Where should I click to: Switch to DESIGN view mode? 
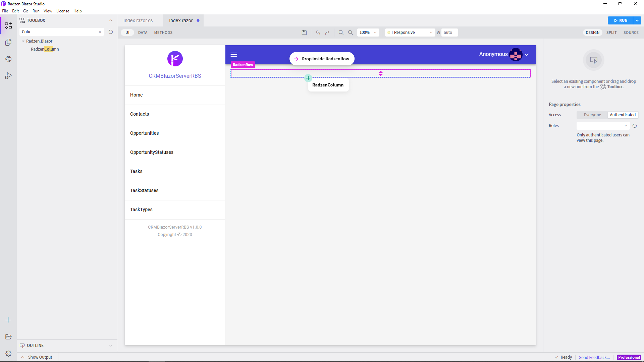click(592, 33)
